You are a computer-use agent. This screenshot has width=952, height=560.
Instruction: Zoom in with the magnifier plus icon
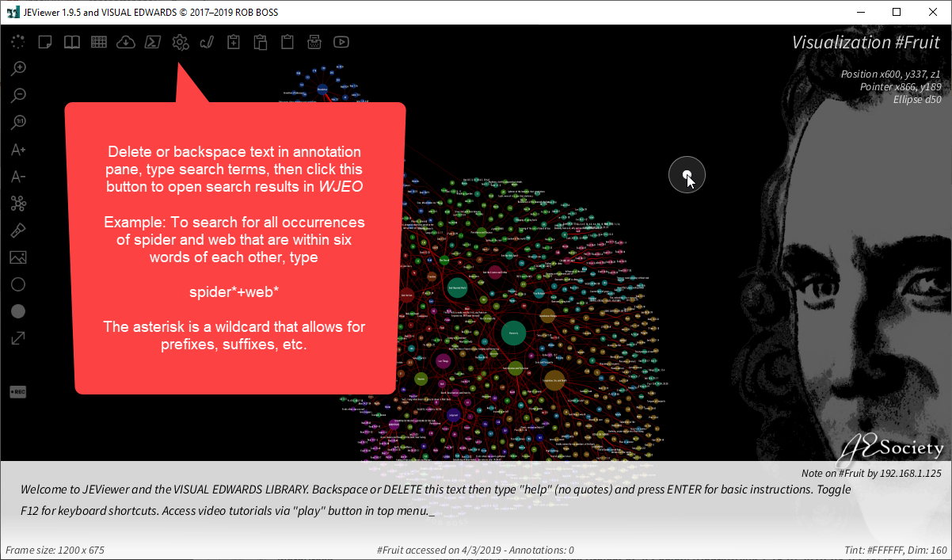(18, 69)
